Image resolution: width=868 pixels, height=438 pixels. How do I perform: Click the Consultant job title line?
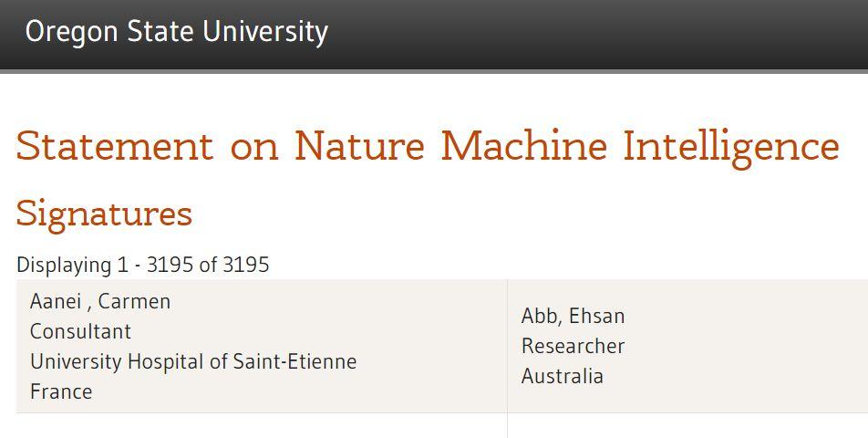(80, 331)
